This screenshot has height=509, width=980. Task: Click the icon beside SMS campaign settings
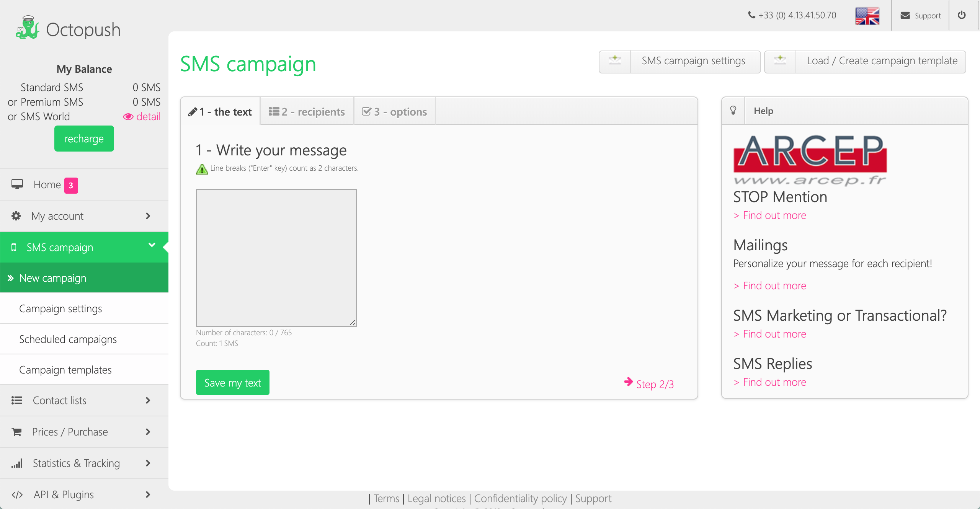click(x=615, y=61)
